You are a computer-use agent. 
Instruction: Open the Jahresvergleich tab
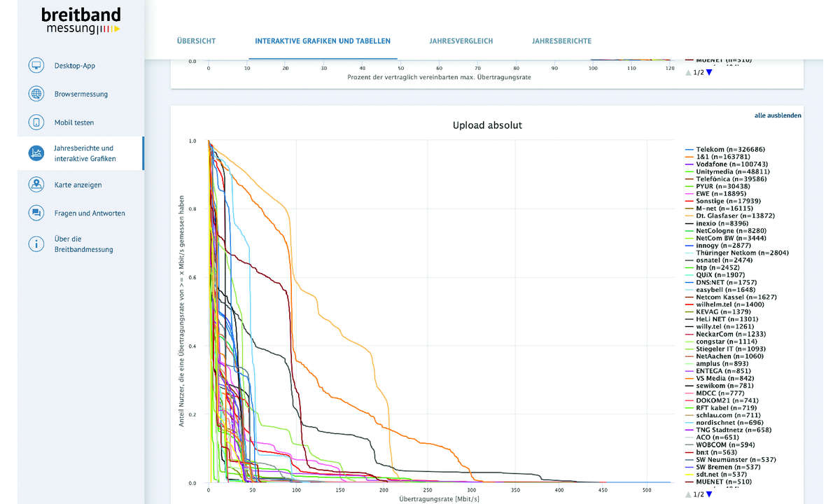(461, 41)
